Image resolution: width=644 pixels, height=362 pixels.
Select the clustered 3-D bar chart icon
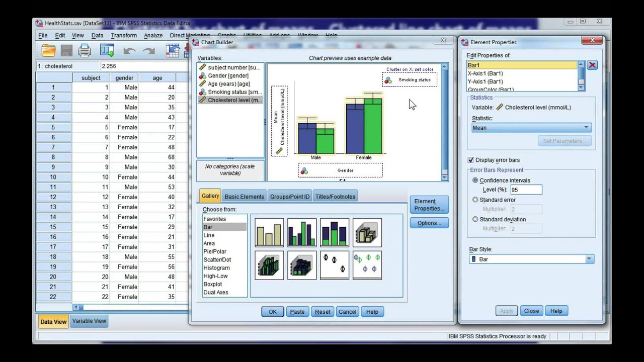tap(269, 265)
